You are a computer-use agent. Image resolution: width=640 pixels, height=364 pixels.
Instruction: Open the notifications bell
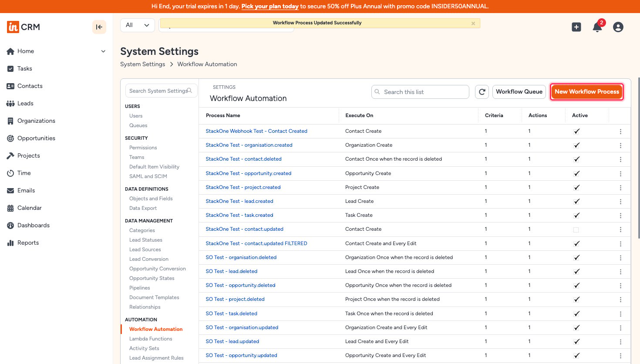[x=597, y=27]
